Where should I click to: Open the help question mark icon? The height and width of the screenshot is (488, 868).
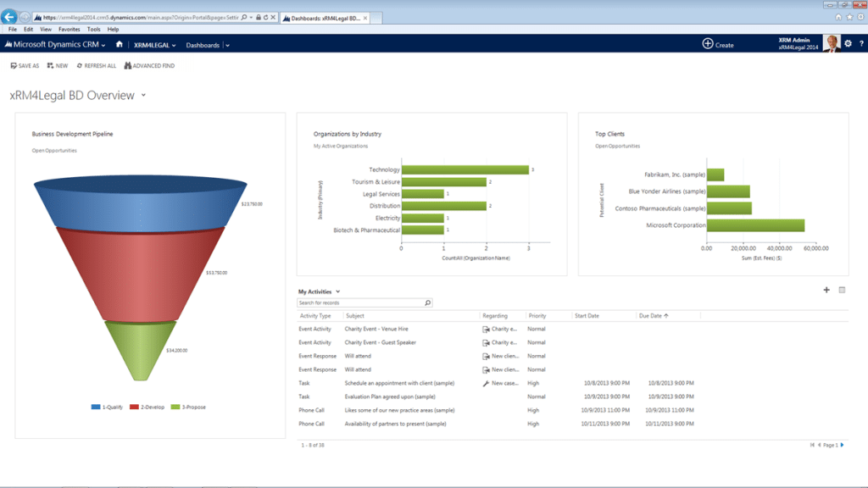861,44
